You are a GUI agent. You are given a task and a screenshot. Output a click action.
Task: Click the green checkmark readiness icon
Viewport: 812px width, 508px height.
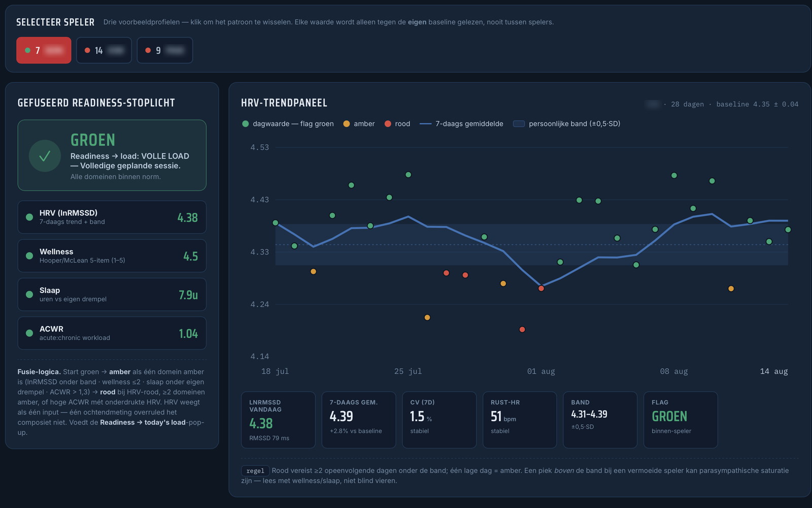point(45,156)
